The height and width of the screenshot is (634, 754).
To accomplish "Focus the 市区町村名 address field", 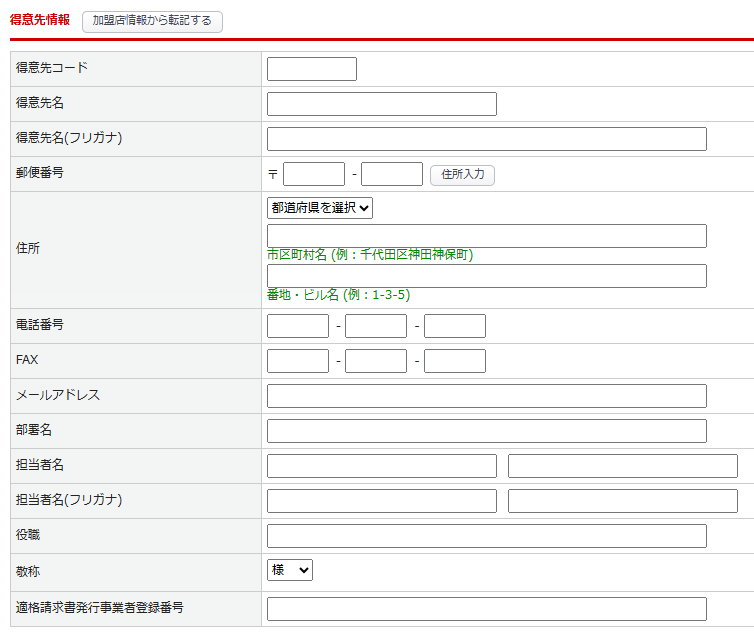I will [x=486, y=236].
